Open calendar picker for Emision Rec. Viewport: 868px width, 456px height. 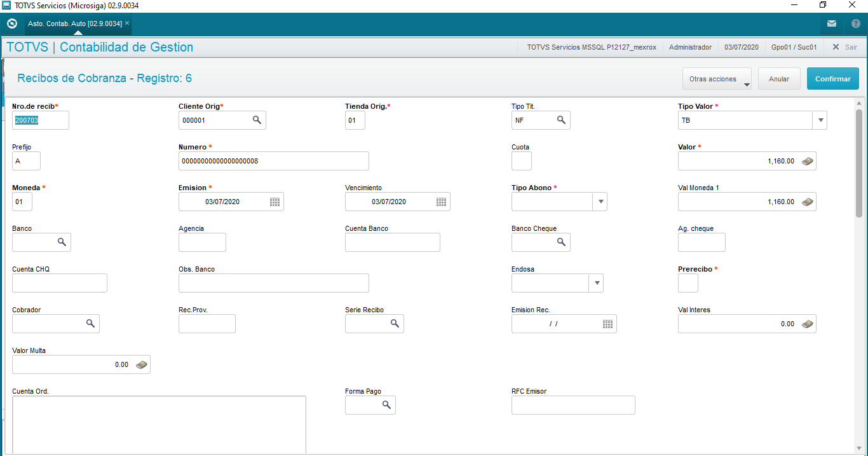point(607,324)
